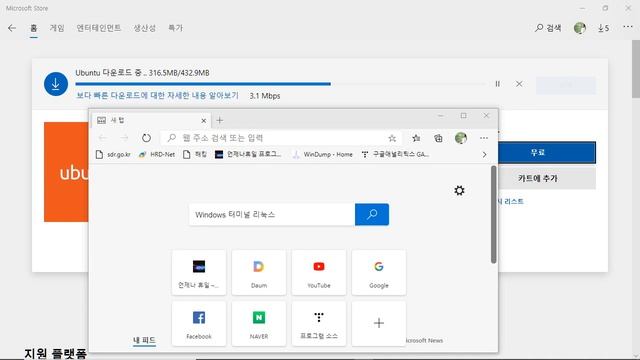This screenshot has width=640, height=360.
Task: Switch to the 생산성 tab
Action: (x=144, y=28)
